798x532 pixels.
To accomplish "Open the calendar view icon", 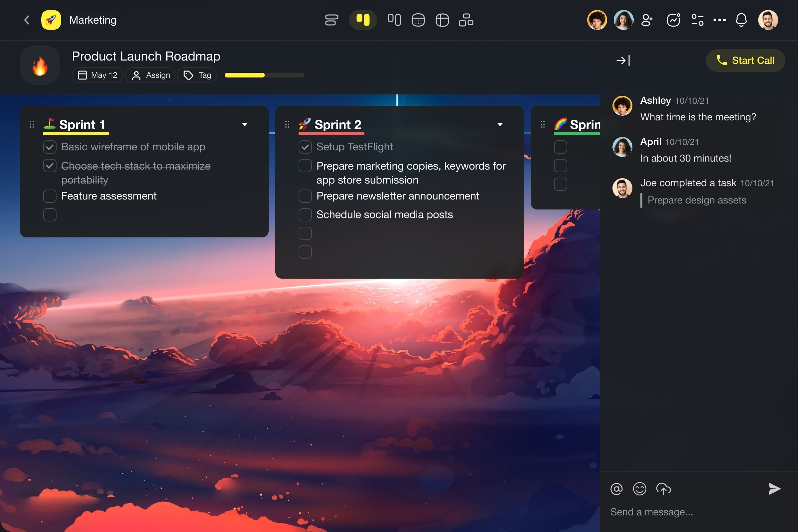I will pyautogui.click(x=418, y=20).
